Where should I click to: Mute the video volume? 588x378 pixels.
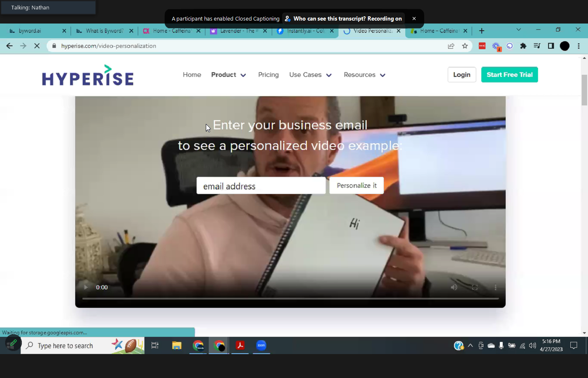[x=454, y=287]
